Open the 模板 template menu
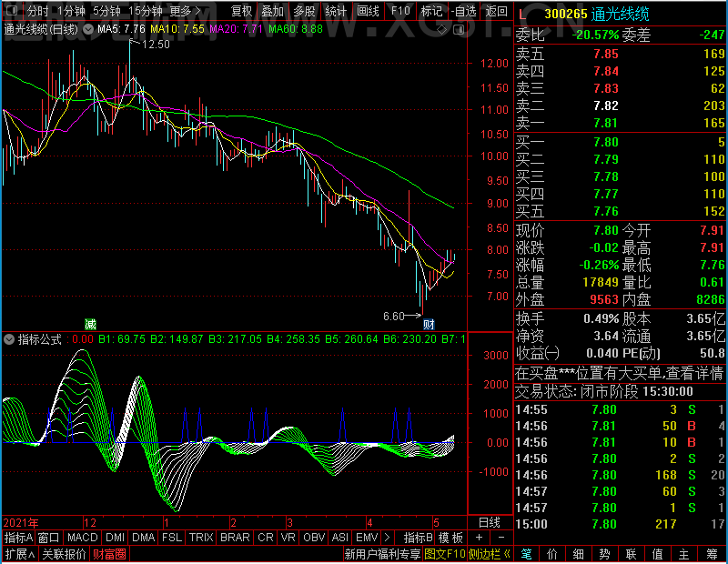 (x=450, y=538)
